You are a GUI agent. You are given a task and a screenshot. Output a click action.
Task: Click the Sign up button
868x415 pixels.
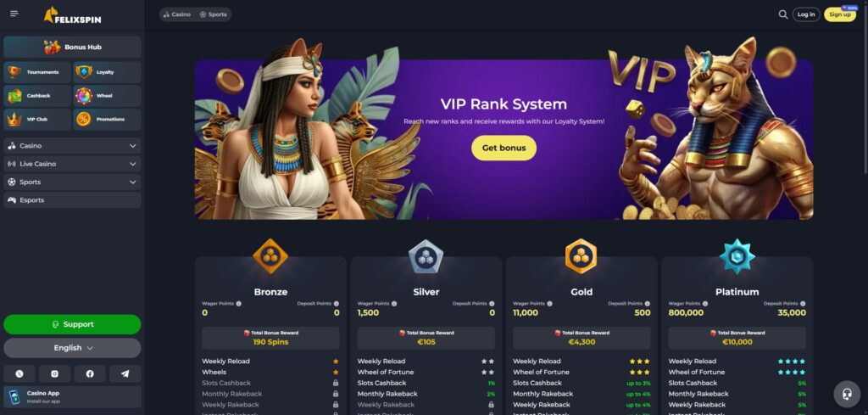pyautogui.click(x=840, y=14)
